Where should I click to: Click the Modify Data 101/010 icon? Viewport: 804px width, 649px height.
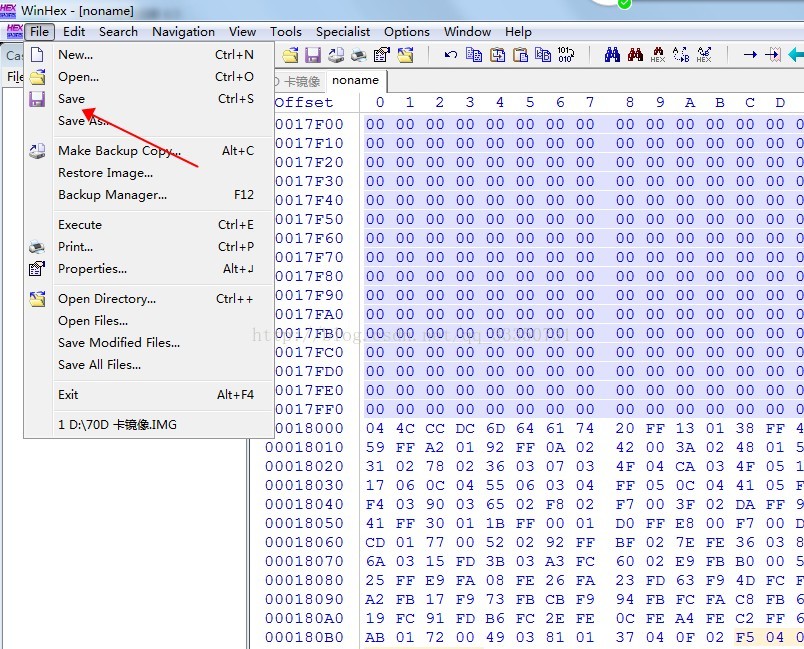(x=566, y=55)
